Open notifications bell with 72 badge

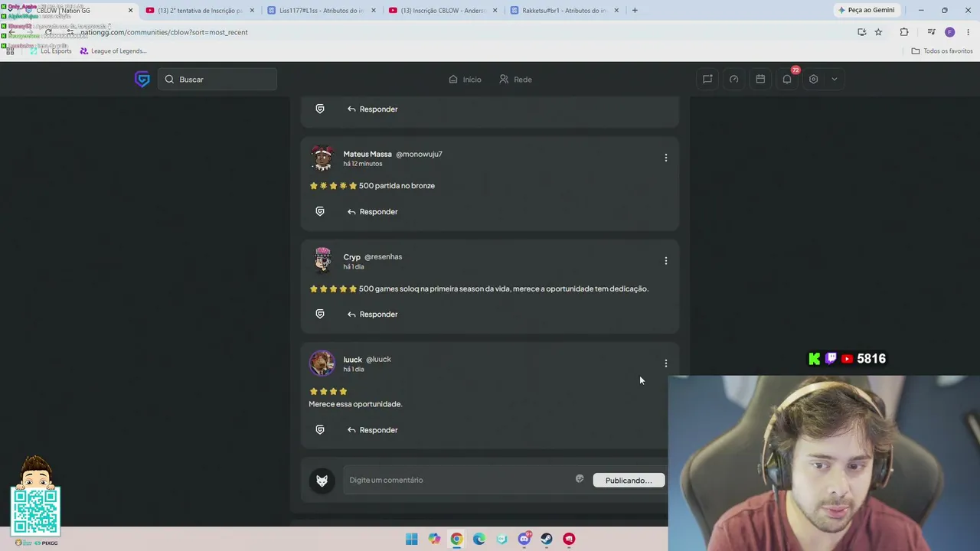(x=787, y=79)
